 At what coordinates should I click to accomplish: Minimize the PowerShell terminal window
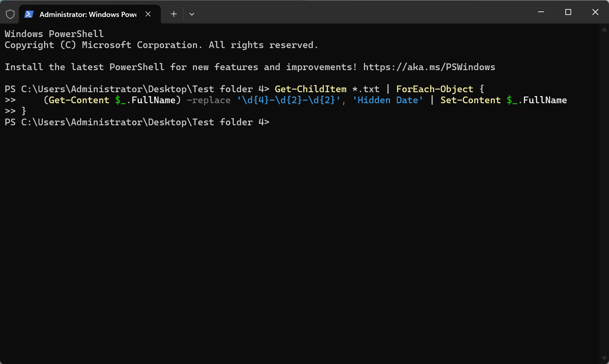click(x=541, y=12)
